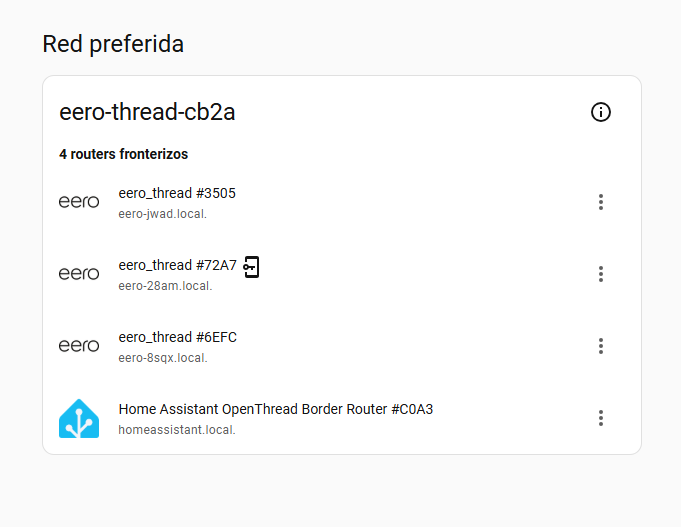Click the eero-8sqx.local. hostname
Screen dimensions: 681x527
pyautogui.click(x=163, y=357)
